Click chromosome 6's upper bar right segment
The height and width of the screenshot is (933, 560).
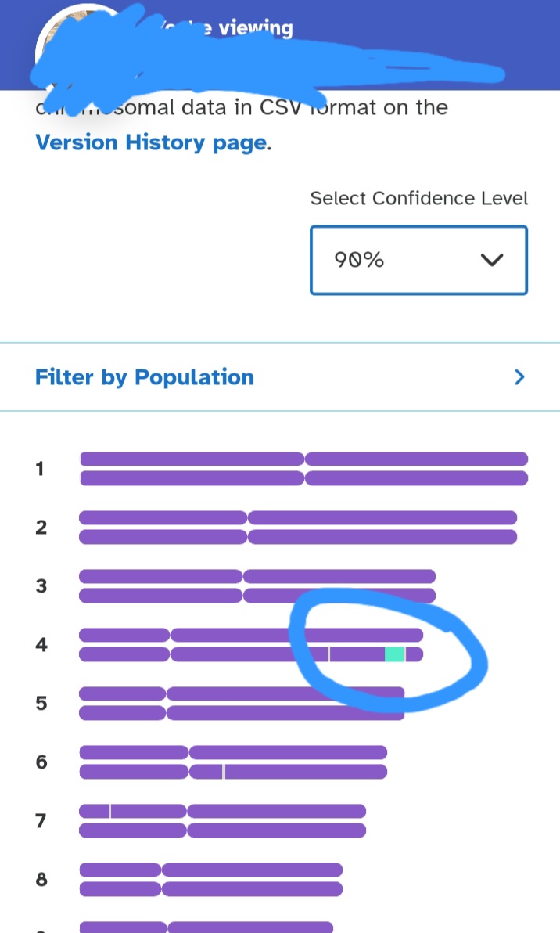click(288, 752)
